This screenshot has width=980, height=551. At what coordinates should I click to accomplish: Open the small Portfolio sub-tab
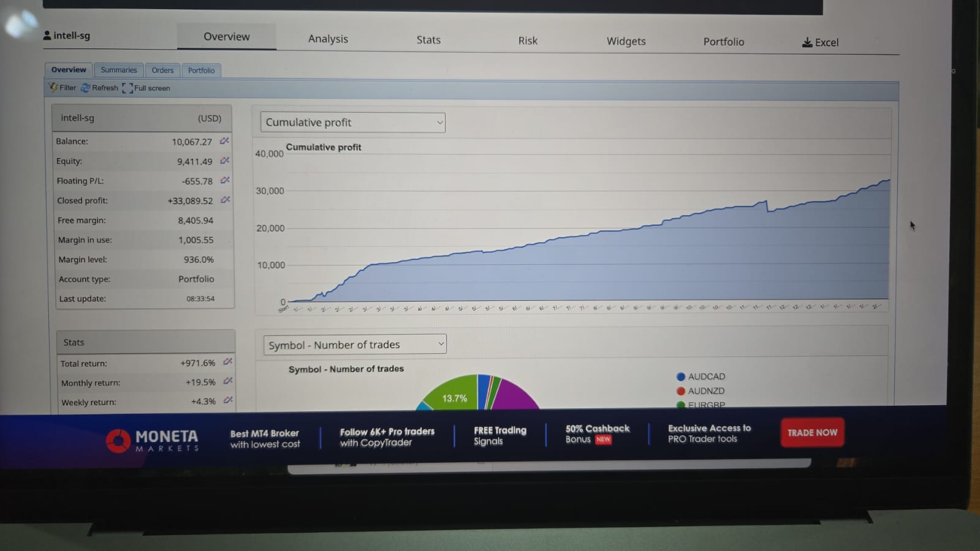201,70
